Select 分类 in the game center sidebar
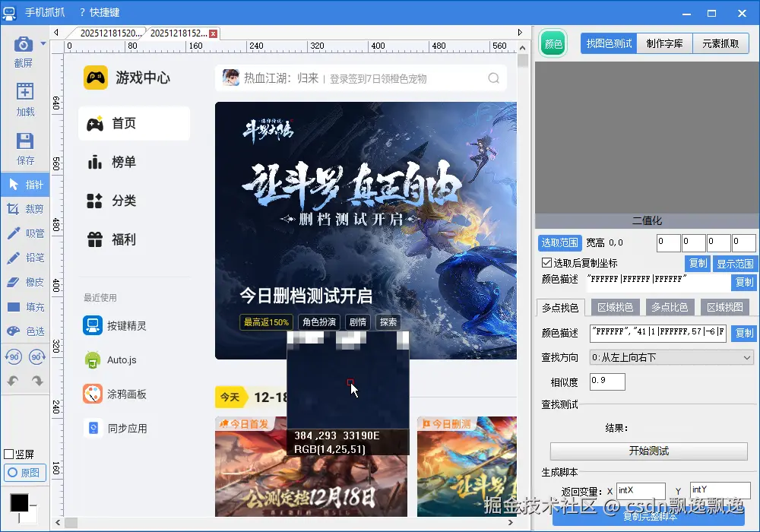 tap(135, 201)
